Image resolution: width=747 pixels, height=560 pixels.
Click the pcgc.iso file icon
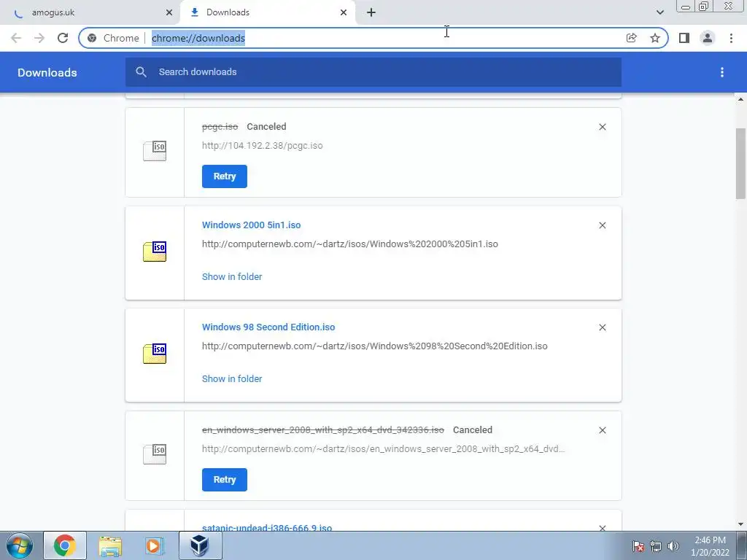tap(155, 151)
